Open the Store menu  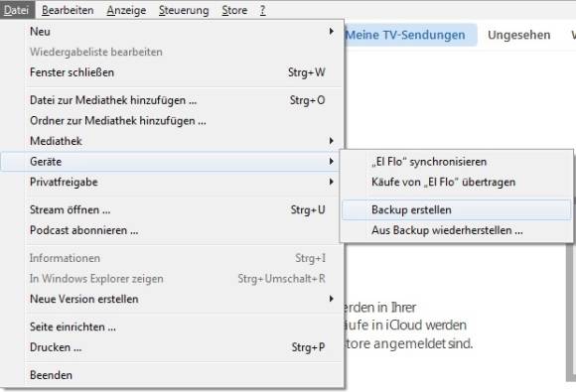click(x=234, y=10)
